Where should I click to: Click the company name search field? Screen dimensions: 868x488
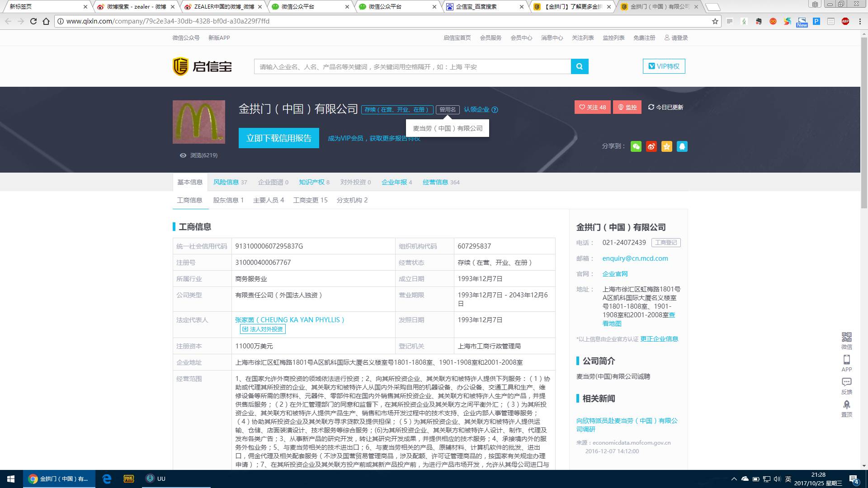(412, 66)
